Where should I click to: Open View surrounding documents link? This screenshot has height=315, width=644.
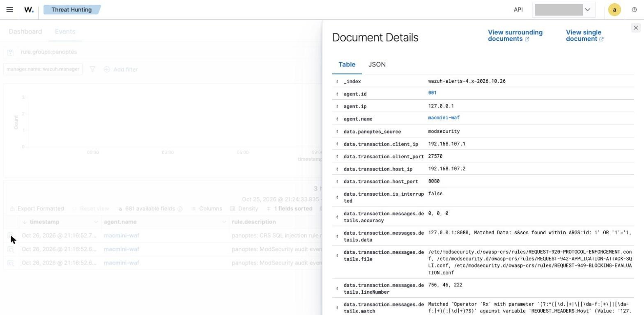coord(515,36)
